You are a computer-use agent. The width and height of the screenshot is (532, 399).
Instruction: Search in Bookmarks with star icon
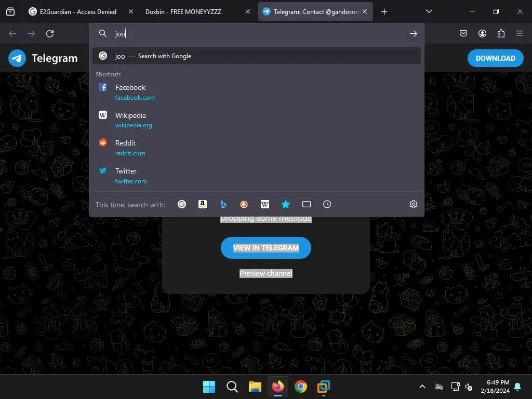coord(286,204)
